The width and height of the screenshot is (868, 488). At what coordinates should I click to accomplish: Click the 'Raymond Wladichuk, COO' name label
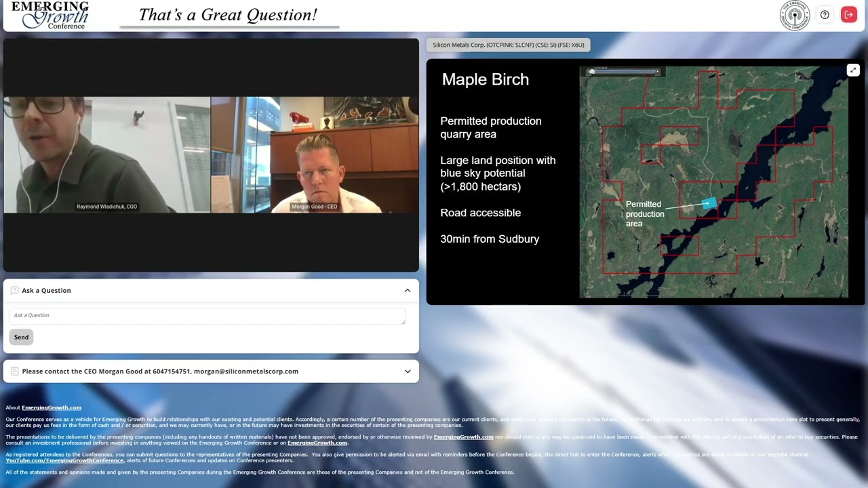point(107,207)
